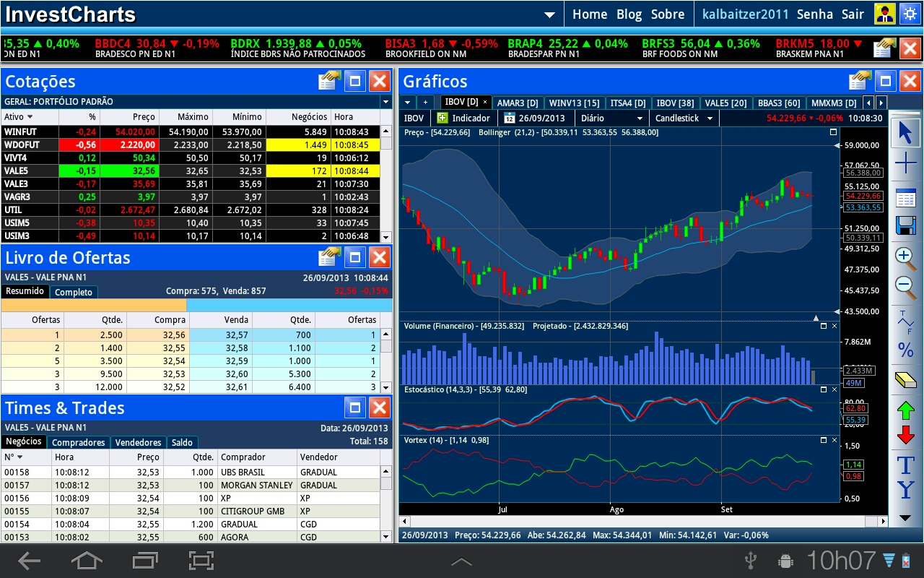924x578 pixels.
Task: Click the Indicador button to add an indicator
Action: (464, 118)
